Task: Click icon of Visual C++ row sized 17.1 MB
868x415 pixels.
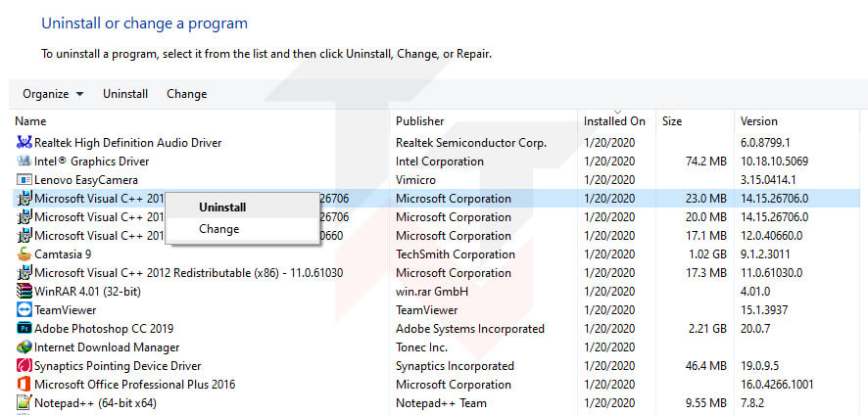Action: pyautogui.click(x=24, y=236)
